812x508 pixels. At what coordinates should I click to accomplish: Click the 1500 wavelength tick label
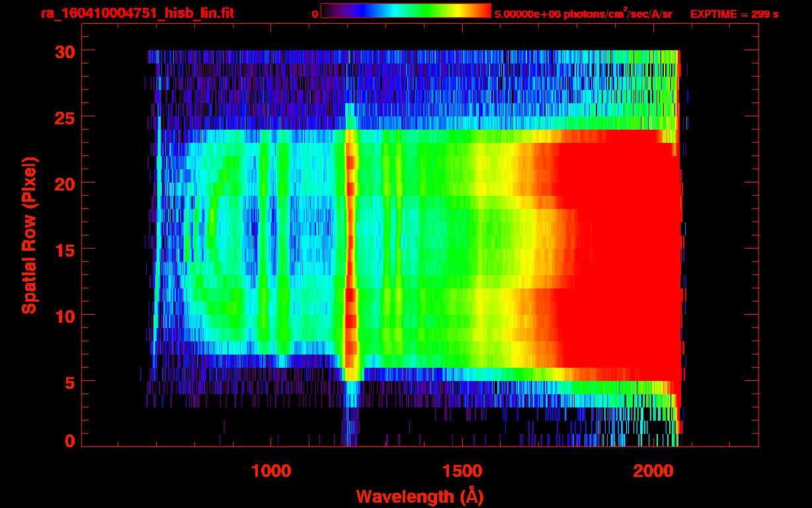tap(462, 471)
